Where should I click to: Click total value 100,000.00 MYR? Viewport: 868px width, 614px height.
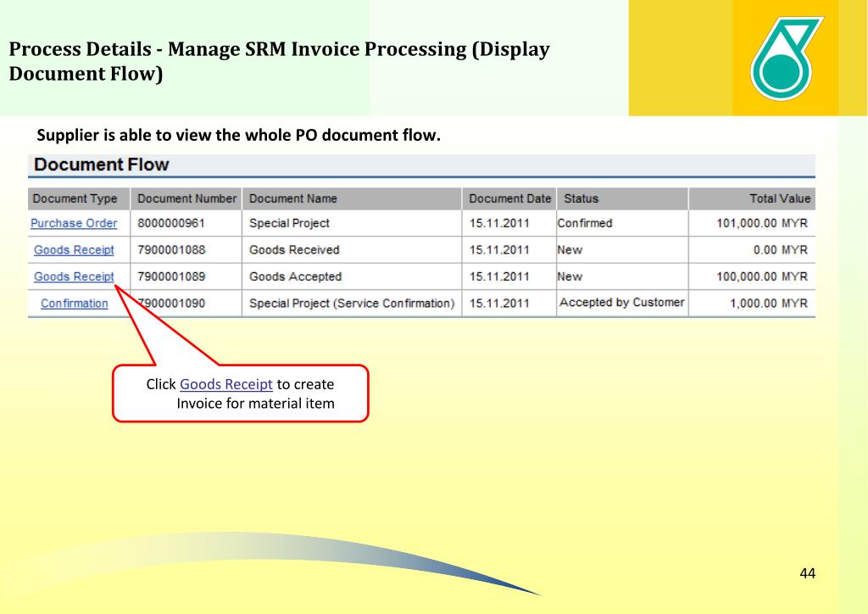[x=762, y=276]
